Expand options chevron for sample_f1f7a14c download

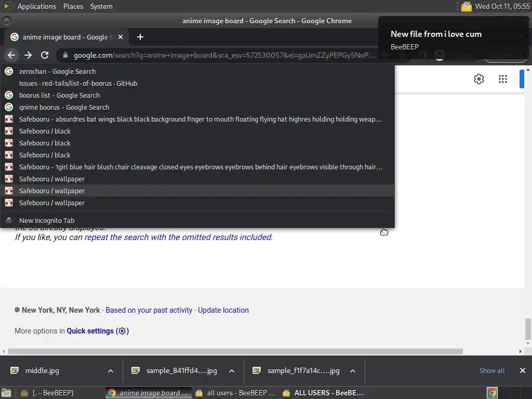pos(353,371)
